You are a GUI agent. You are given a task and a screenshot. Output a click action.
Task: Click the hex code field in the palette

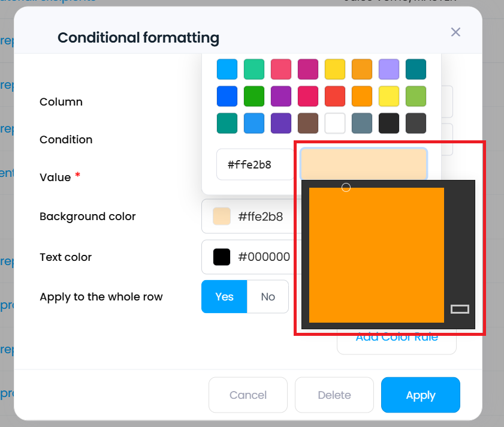tap(255, 164)
